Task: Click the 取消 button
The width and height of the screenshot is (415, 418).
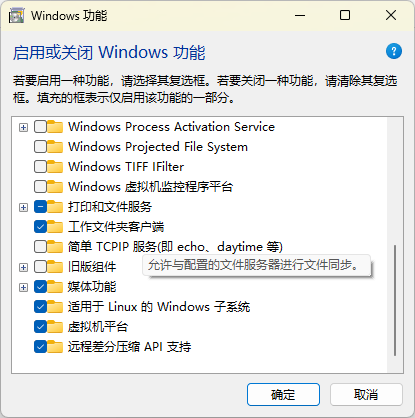Action: click(366, 395)
